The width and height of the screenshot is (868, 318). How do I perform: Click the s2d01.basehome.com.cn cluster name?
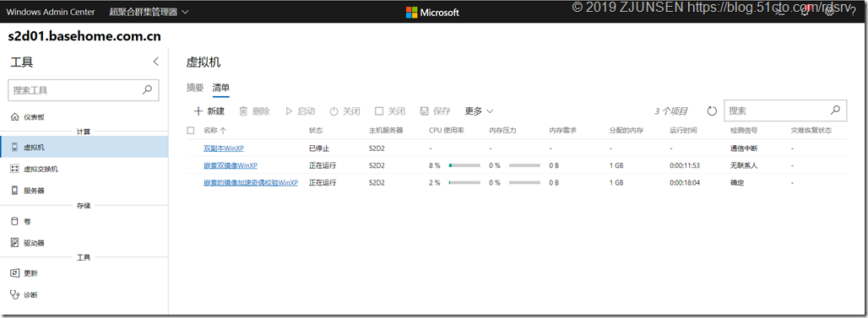84,37
